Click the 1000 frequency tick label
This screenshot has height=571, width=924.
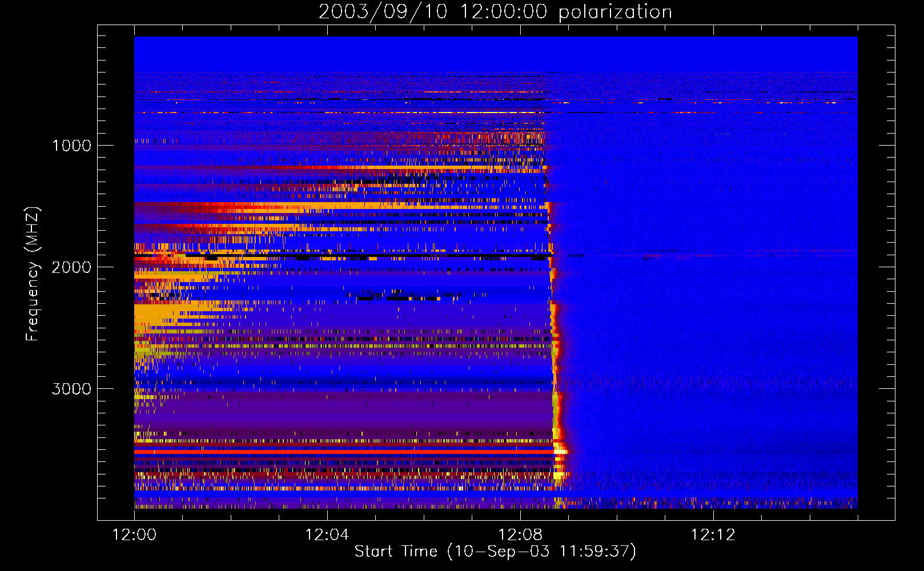coord(71,146)
